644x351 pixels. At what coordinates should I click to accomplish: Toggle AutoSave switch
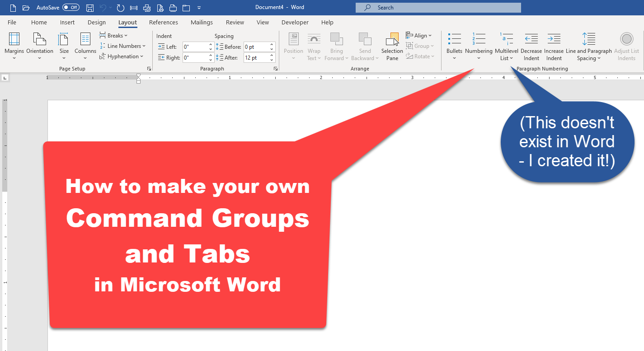pyautogui.click(x=71, y=8)
